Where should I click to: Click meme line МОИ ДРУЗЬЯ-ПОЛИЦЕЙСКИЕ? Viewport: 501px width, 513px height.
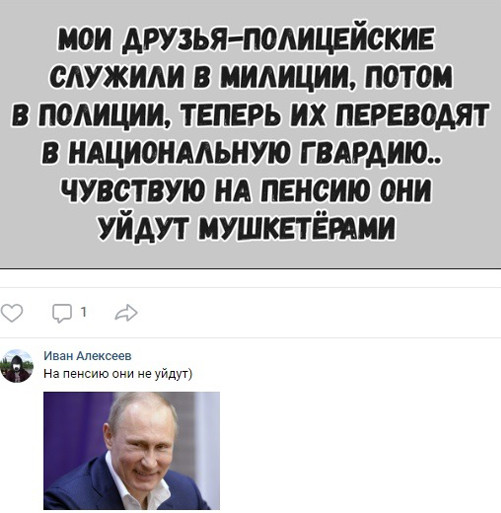pyautogui.click(x=246, y=40)
